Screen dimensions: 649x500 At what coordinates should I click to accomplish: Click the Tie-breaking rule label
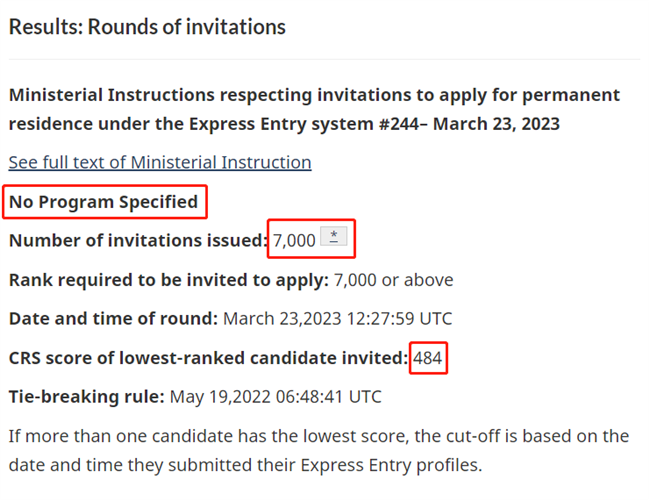[86, 397]
